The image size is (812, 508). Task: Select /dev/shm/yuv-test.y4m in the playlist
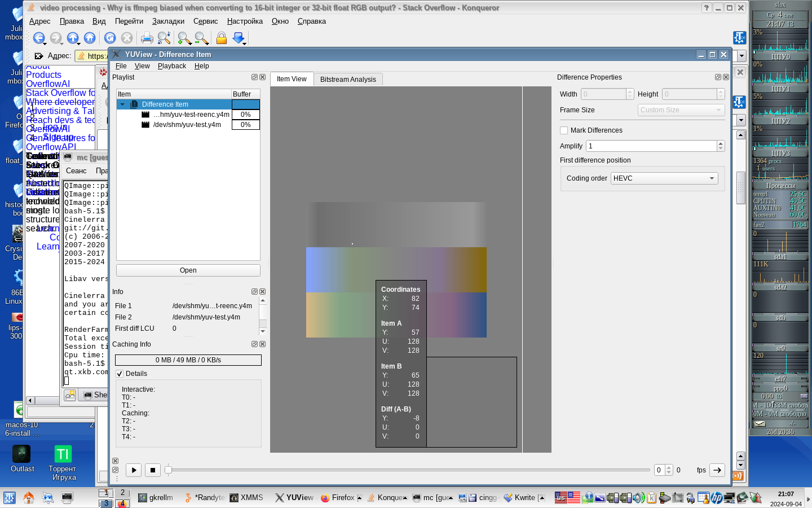187,125
